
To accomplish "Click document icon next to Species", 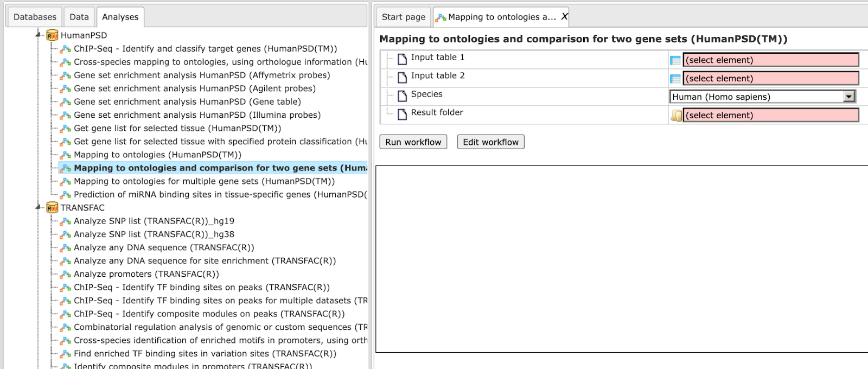I will pyautogui.click(x=402, y=96).
